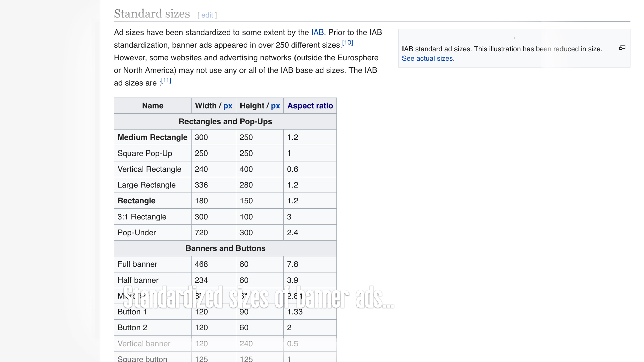Click the Standard sizes section heading
The height and width of the screenshot is (362, 644).
pos(152,14)
